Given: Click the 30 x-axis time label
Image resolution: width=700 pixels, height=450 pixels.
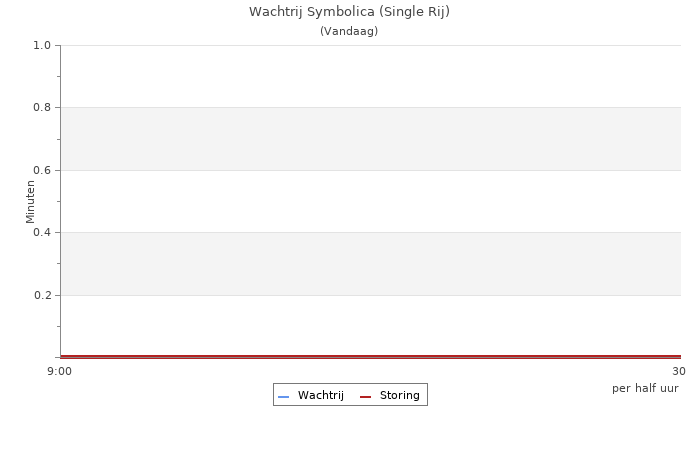Looking at the screenshot, I should (678, 372).
